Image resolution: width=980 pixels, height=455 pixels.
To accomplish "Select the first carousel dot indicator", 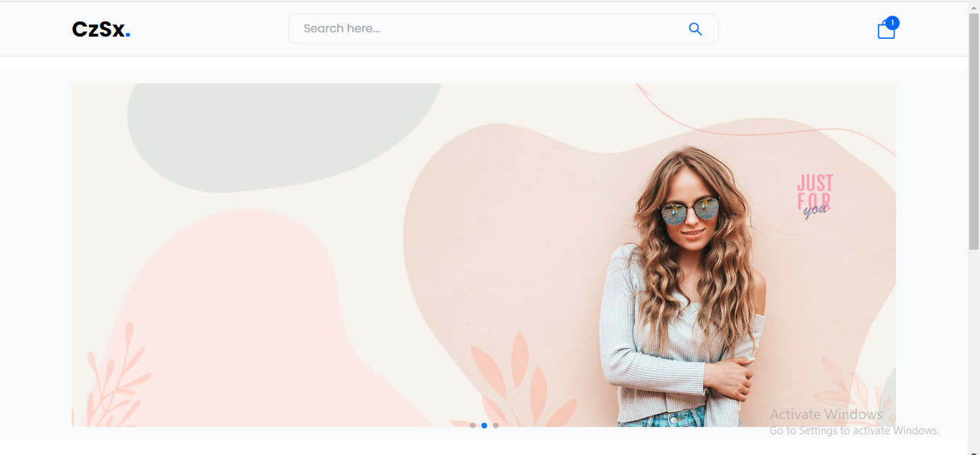I will [x=473, y=426].
